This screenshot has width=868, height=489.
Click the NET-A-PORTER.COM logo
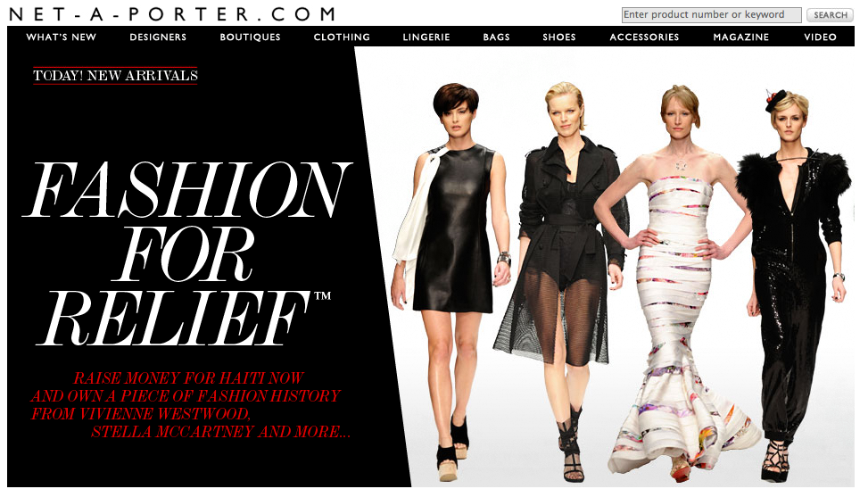pos(172,14)
